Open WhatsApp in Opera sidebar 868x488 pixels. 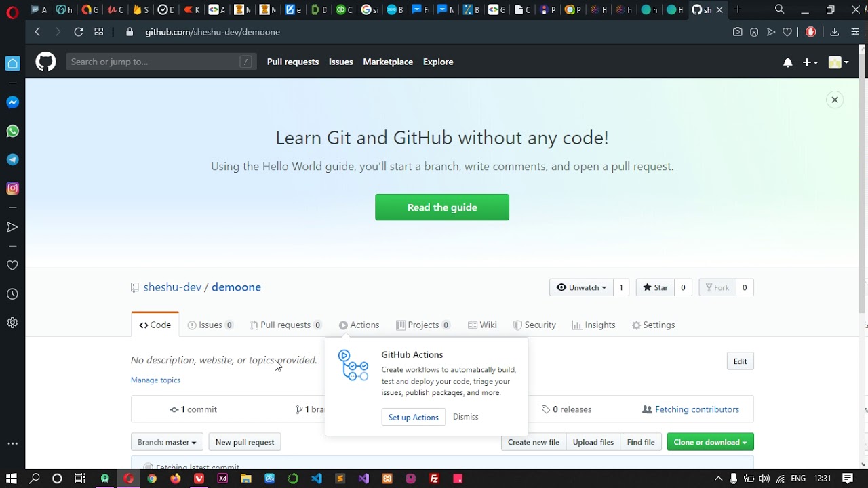point(12,131)
